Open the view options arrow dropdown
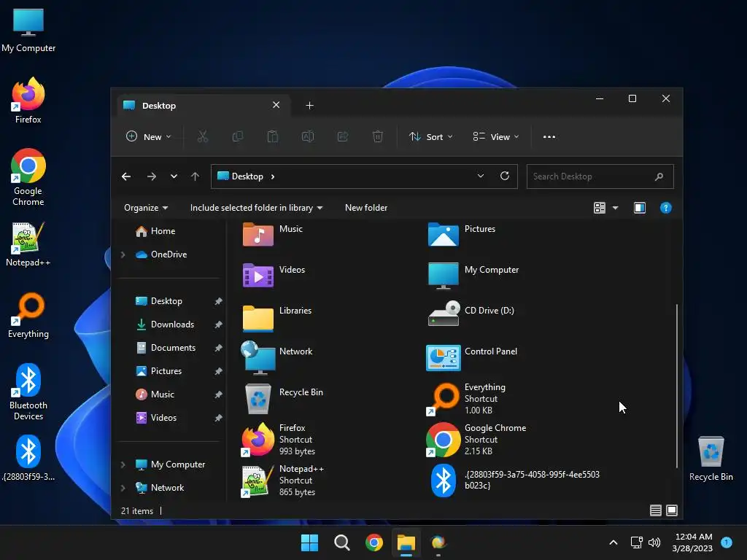This screenshot has width=747, height=560. point(615,208)
